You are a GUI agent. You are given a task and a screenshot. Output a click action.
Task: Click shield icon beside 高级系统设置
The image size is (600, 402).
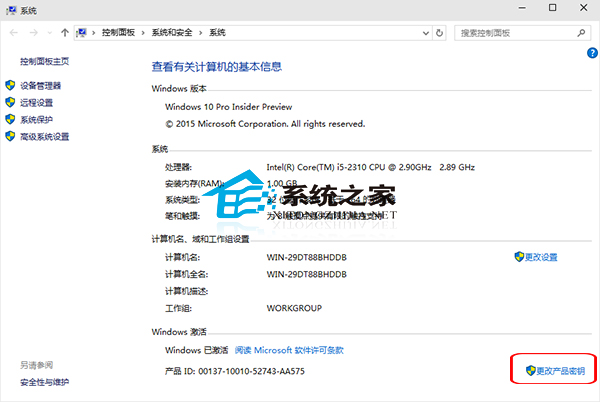coord(10,136)
